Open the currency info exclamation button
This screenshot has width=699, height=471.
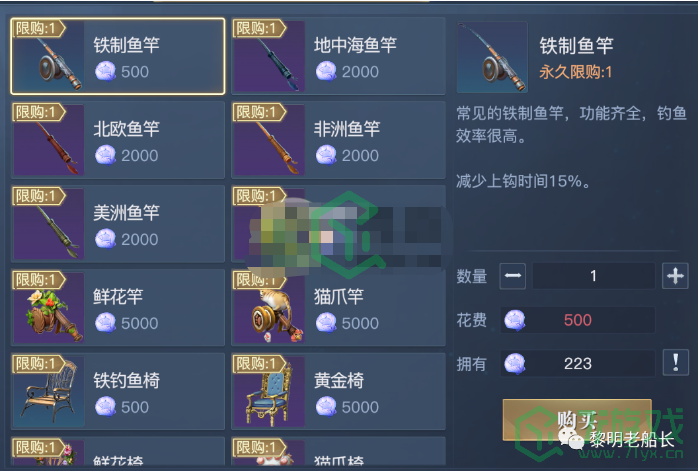tap(675, 363)
